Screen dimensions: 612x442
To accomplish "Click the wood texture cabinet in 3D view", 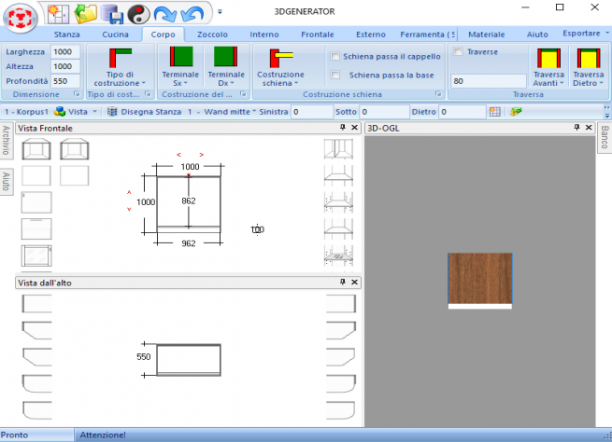I will click(480, 278).
